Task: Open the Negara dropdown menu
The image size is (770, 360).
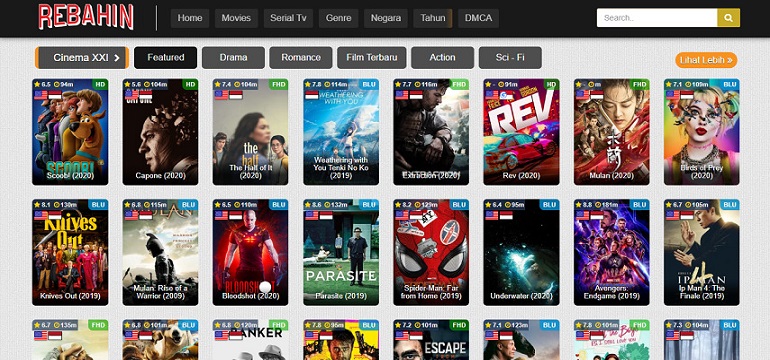Action: point(386,18)
